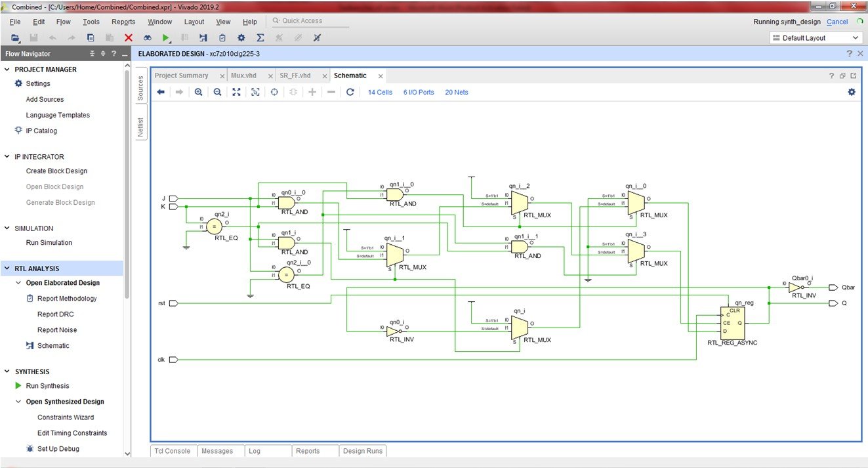Open project via toolbar folder icon
The height and width of the screenshot is (468, 868).
tap(15, 38)
